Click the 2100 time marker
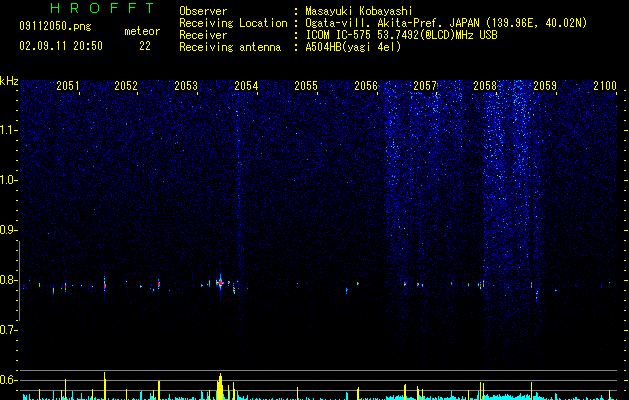 [x=605, y=86]
